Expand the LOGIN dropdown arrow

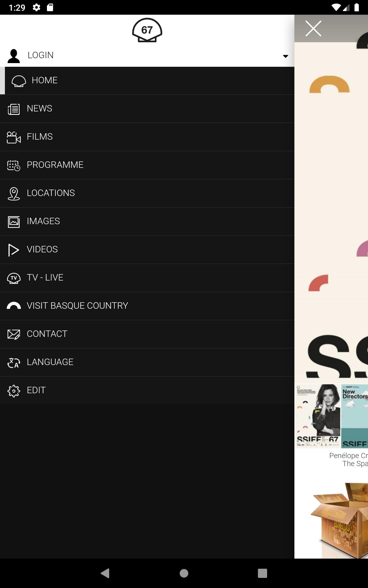tap(285, 56)
